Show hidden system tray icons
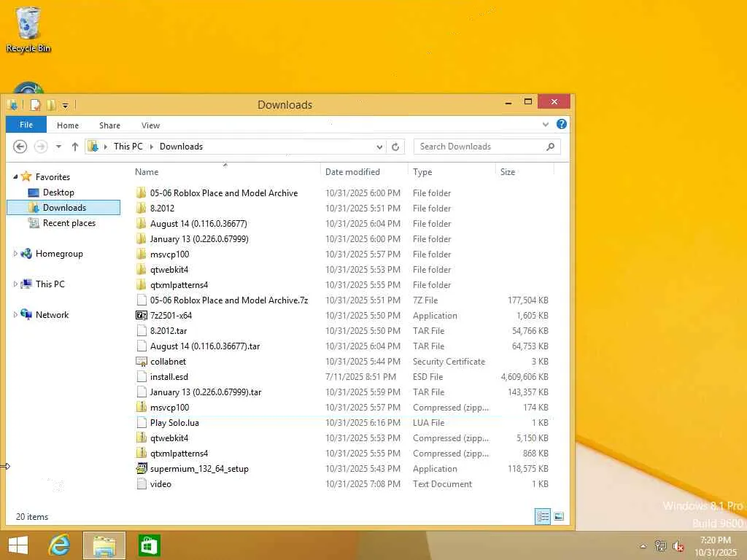 click(x=643, y=546)
